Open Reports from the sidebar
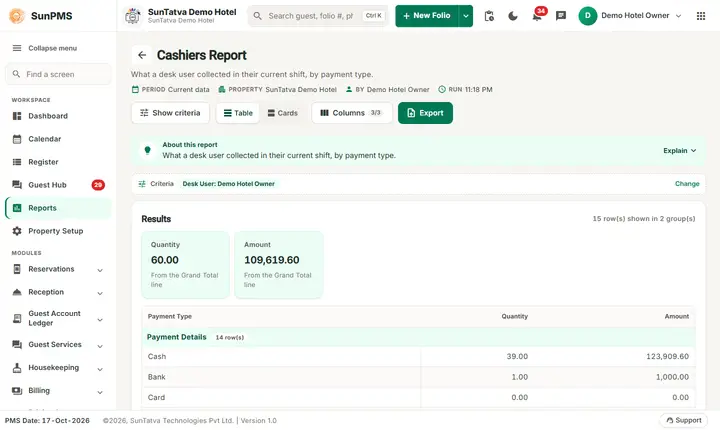 click(x=58, y=208)
